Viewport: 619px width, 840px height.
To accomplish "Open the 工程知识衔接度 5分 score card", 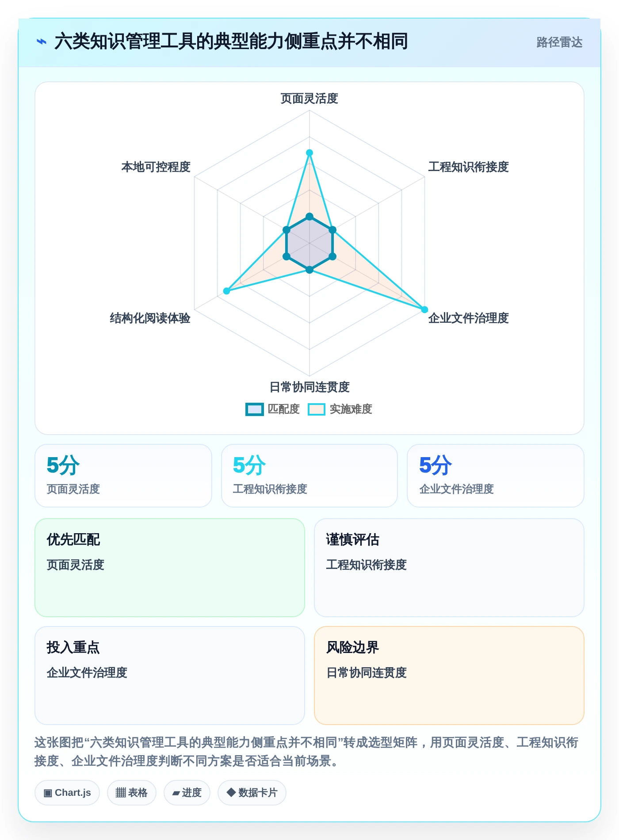I will [x=309, y=476].
